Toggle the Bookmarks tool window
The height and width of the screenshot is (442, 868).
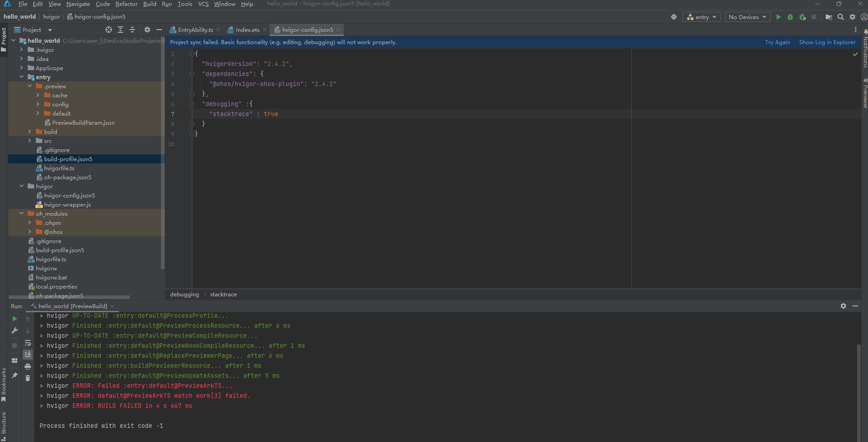4,385
